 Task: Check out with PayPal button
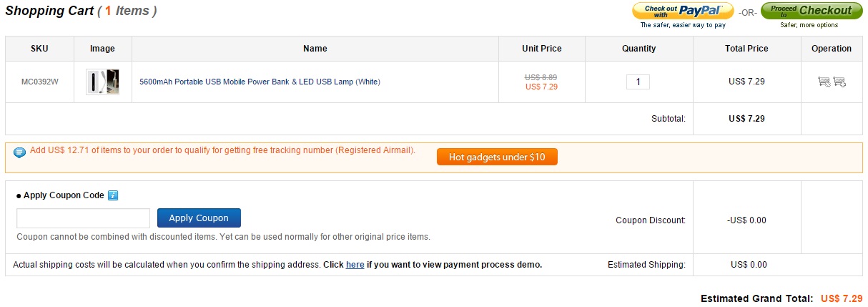pos(683,11)
